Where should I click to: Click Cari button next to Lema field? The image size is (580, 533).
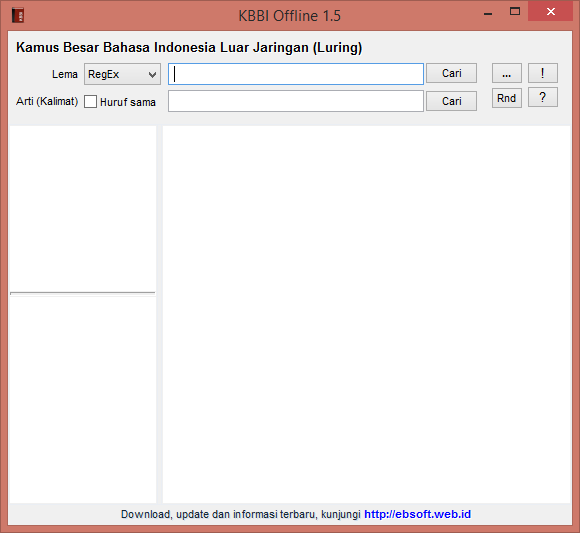pos(451,73)
